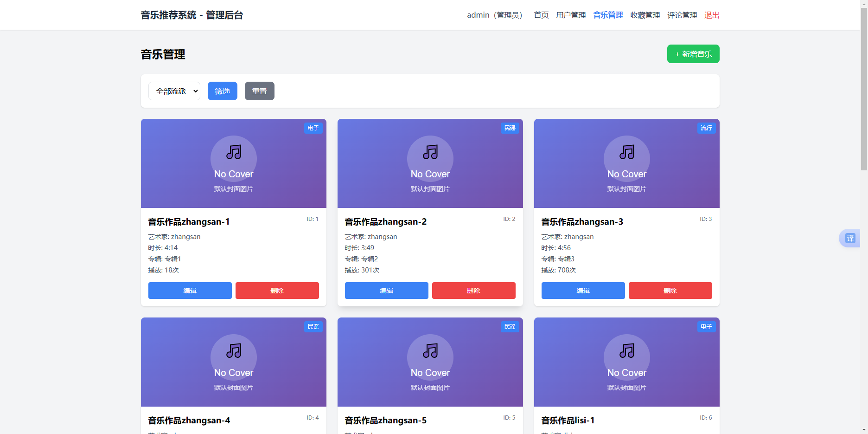The width and height of the screenshot is (868, 434).
Task: Click the title 音乐作品zhangsan-4
Action: coord(189,421)
